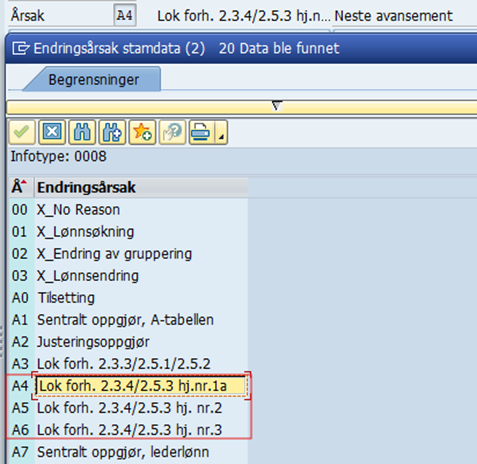Sort by the Å column header

point(21,187)
